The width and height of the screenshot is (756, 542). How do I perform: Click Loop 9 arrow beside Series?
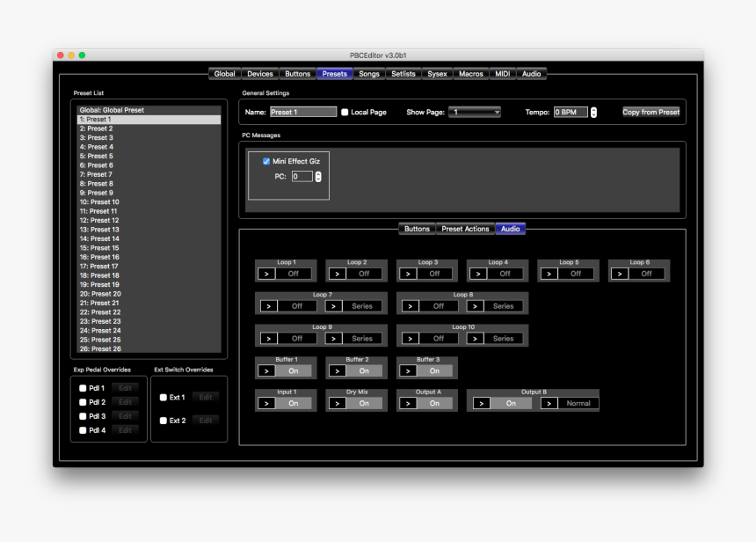pyautogui.click(x=334, y=339)
